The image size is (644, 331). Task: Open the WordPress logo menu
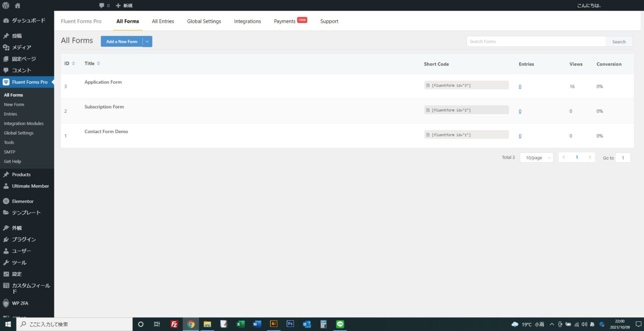point(6,6)
